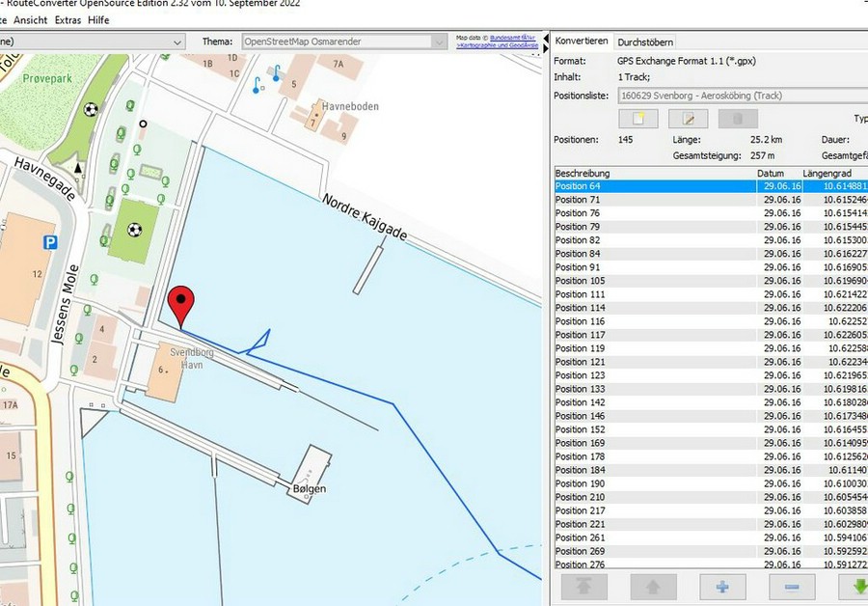The image size is (868, 606).
Task: Open the Hilfe menu
Action: (98, 19)
